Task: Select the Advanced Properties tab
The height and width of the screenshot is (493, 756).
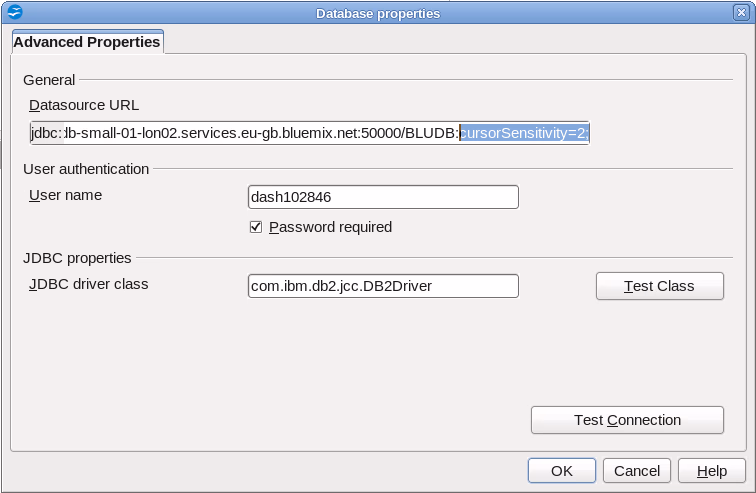Action: click(87, 42)
